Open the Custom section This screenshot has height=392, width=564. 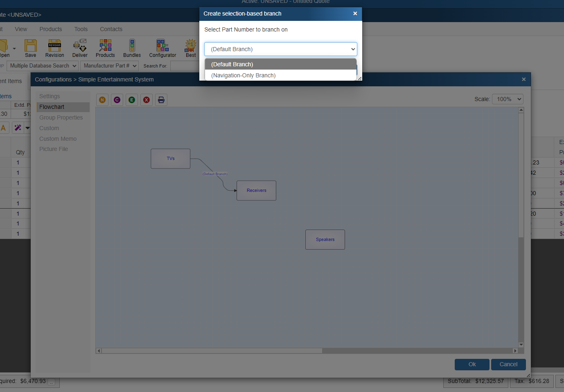click(x=63, y=128)
